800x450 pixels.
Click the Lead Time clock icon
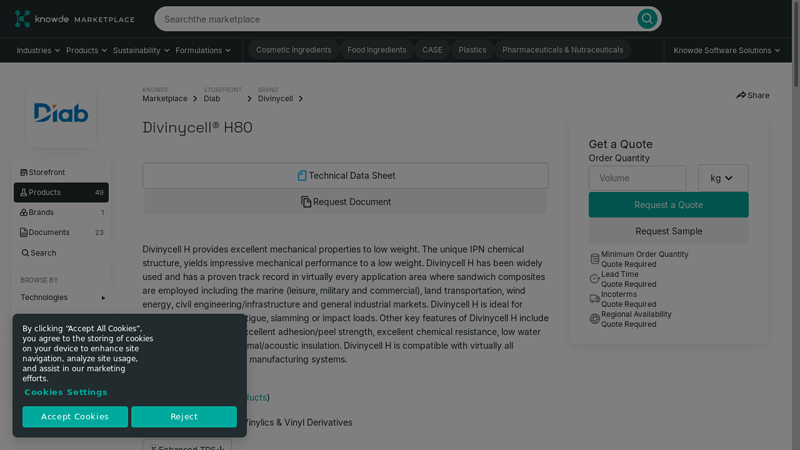pyautogui.click(x=594, y=279)
